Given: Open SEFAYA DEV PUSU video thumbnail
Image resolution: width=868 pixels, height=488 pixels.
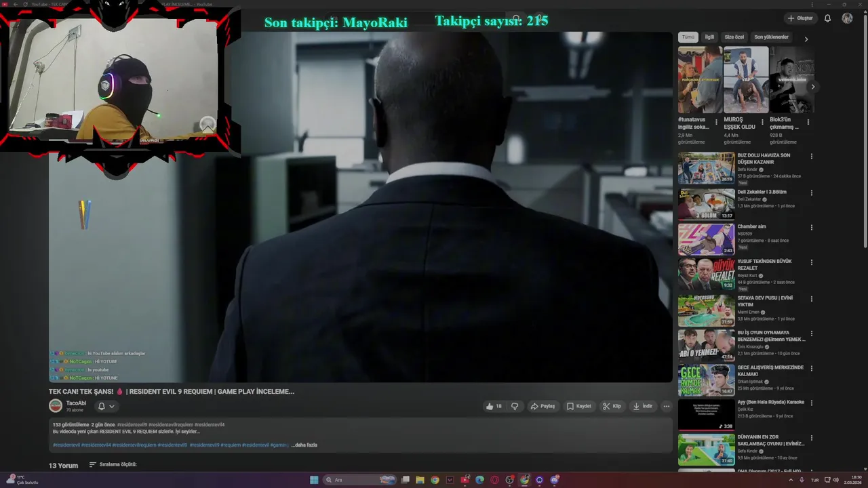Looking at the screenshot, I should 707,310.
